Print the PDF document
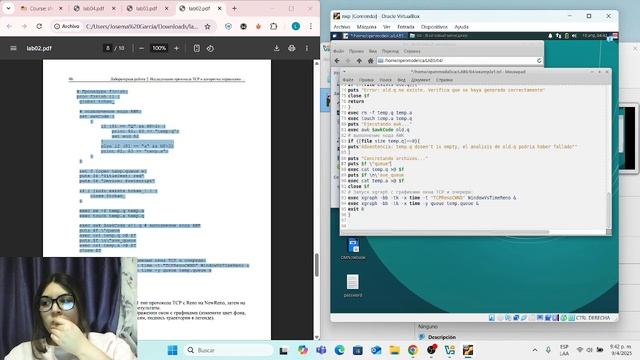Screen dimensions: 640x360 point(291,48)
